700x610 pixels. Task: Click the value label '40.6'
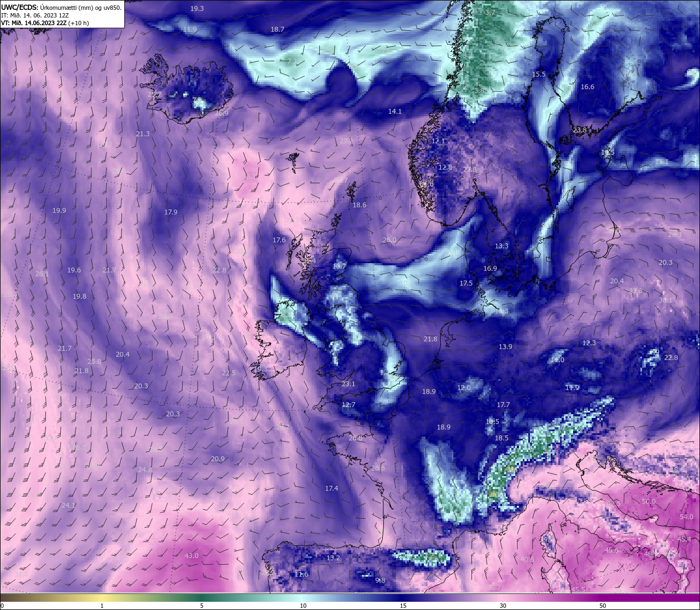pos(527,560)
